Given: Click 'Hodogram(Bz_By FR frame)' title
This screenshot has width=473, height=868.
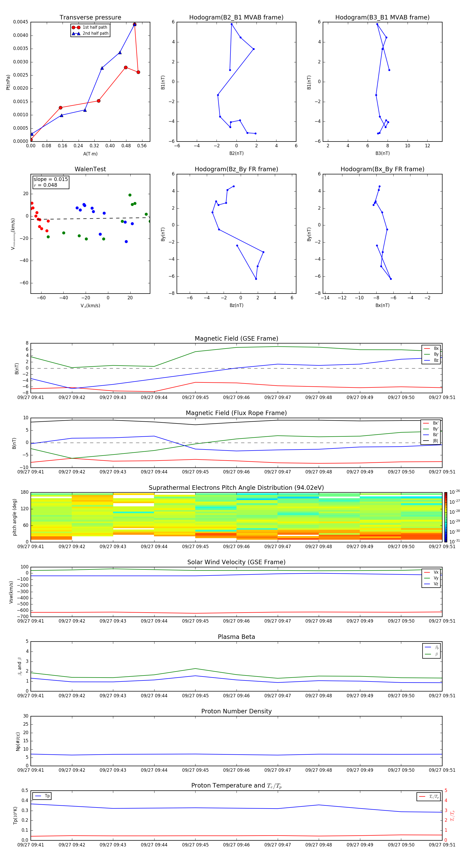Looking at the screenshot, I should coord(236,169).
